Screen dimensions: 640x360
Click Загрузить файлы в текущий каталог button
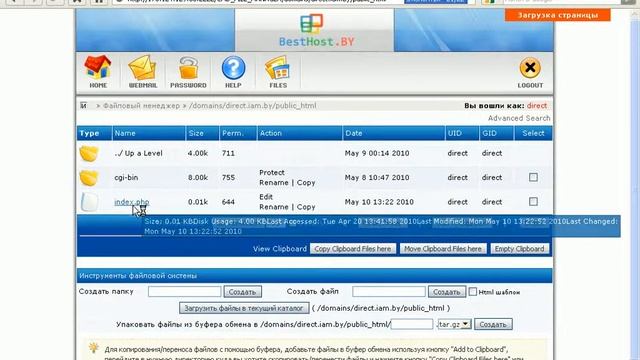coord(244,308)
